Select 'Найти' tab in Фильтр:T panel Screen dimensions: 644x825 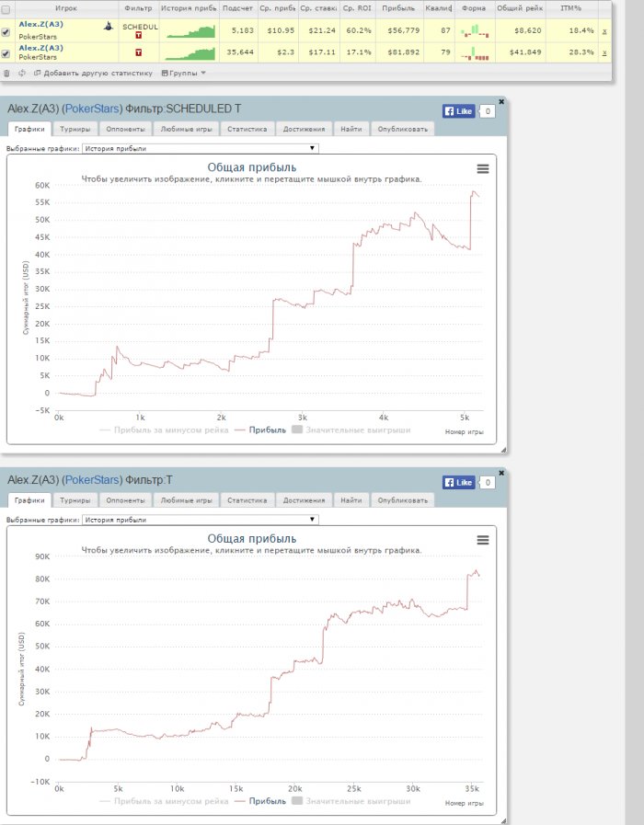351,499
